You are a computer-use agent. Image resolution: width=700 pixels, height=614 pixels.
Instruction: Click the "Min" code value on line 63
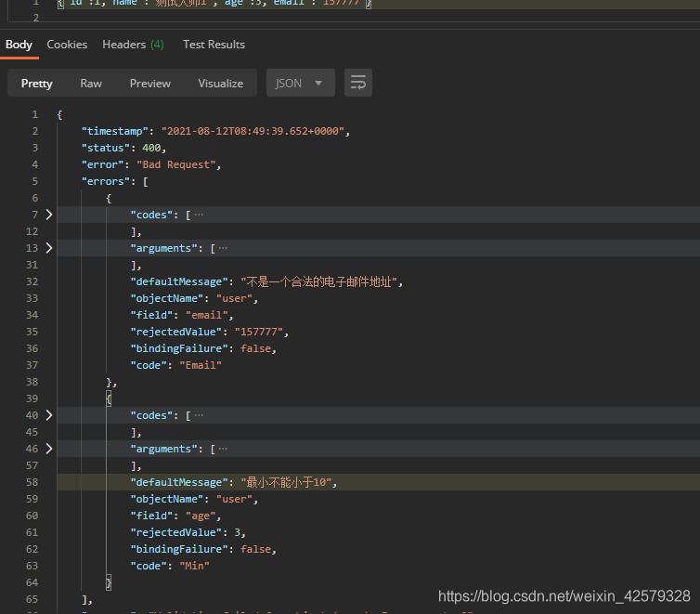[194, 567]
